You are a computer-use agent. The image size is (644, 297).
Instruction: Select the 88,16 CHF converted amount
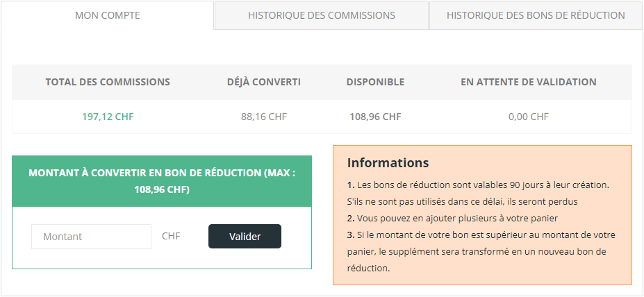264,117
